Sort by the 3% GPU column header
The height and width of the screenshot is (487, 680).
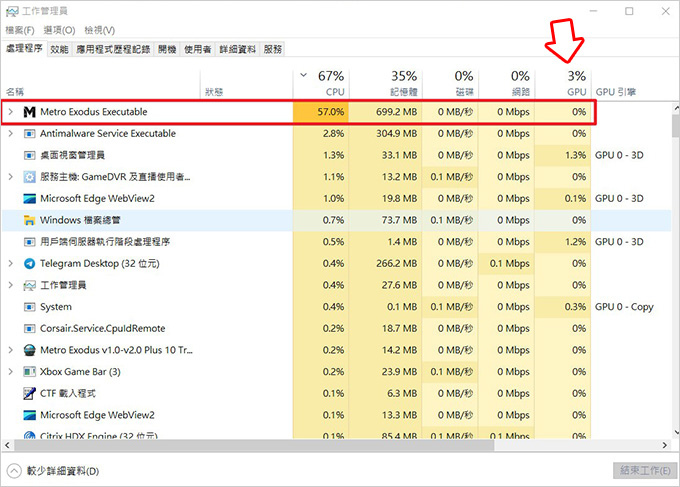pos(563,84)
